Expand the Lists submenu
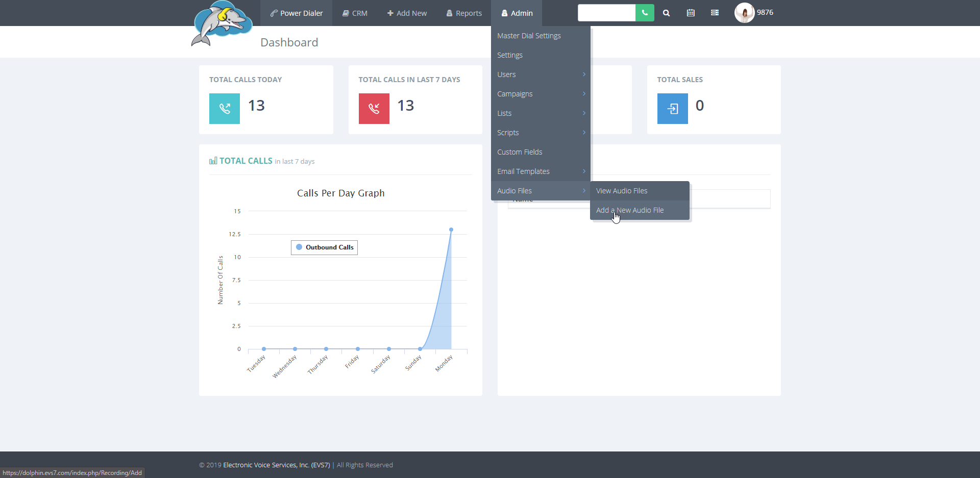Image resolution: width=980 pixels, height=478 pixels. 541,113
